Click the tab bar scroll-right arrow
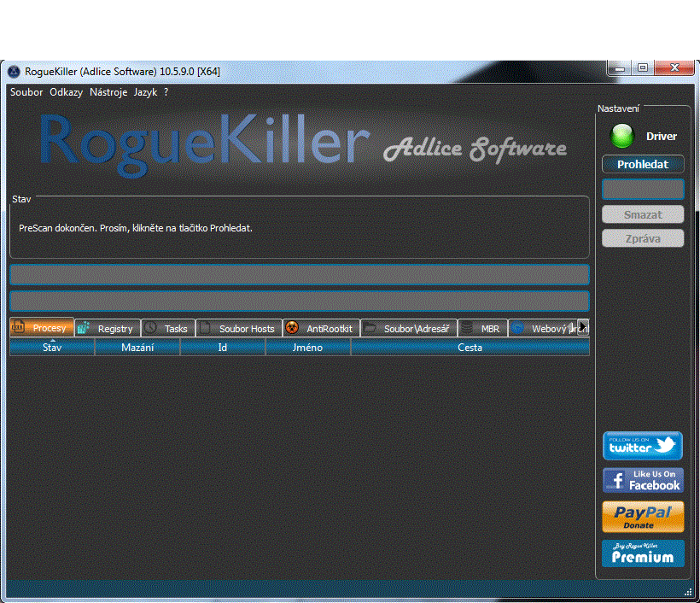Image resolution: width=700 pixels, height=603 pixels. [x=584, y=327]
